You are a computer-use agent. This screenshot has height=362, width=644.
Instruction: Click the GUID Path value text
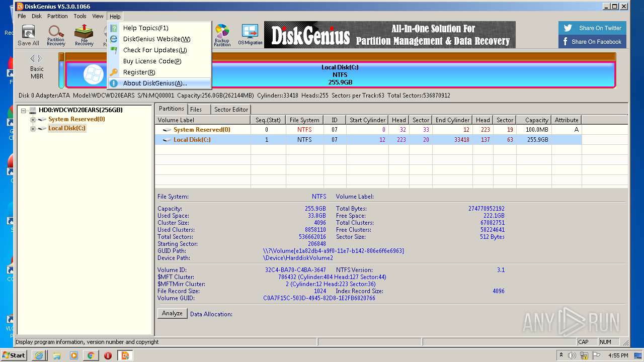coord(334,251)
